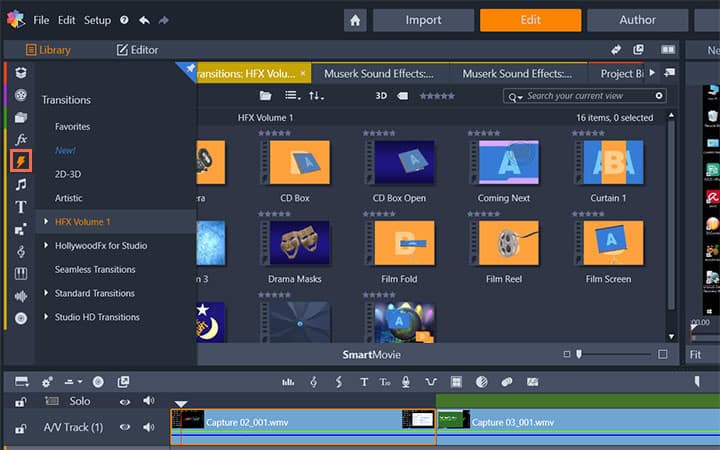This screenshot has height=450, width=720.
Task: Open the tags filter icon
Action: (402, 96)
